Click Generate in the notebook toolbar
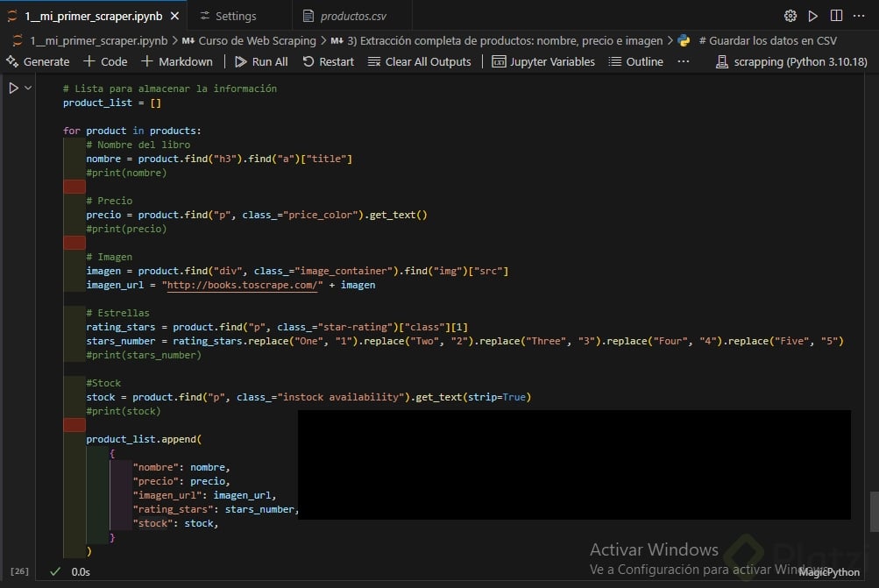The image size is (879, 588). 38,61
